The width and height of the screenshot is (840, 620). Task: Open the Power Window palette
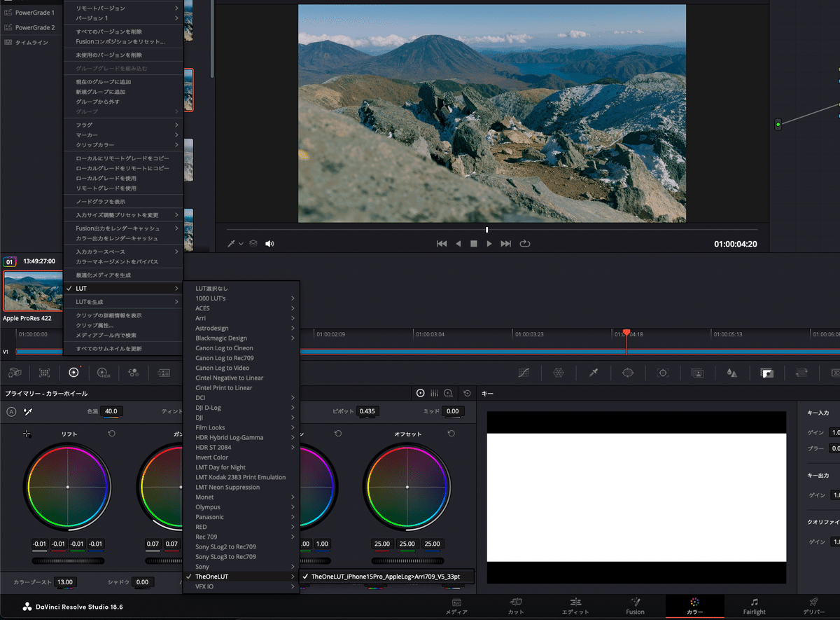(x=628, y=373)
